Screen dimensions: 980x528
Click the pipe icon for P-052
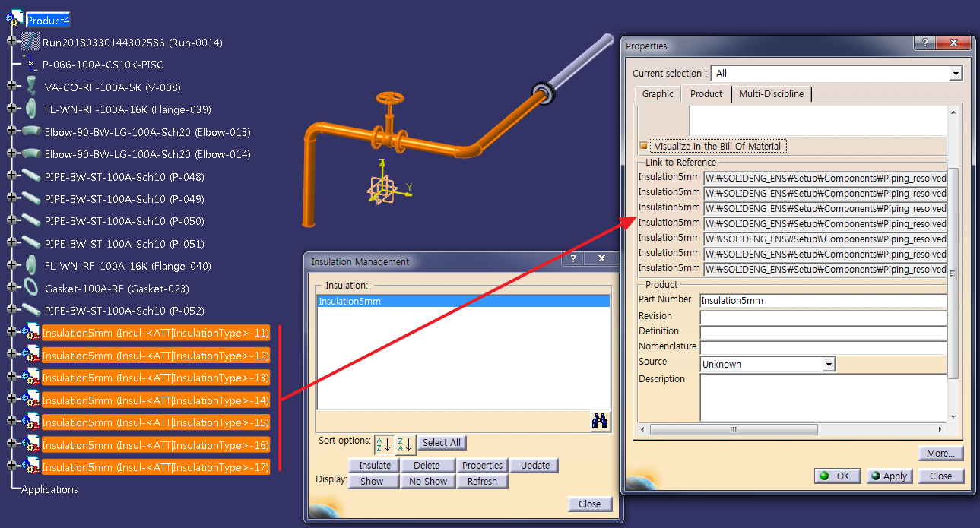(31, 310)
